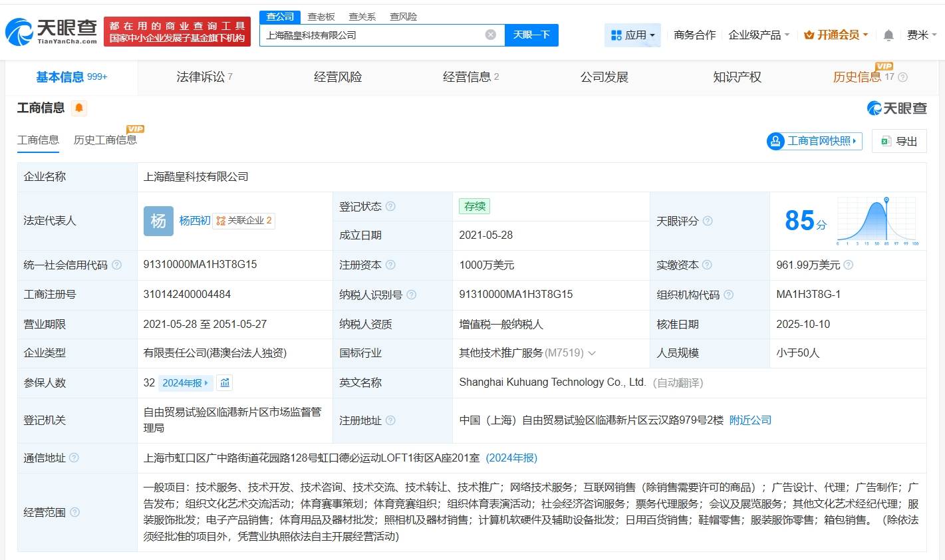Clear the search field with the X icon
This screenshot has height=560, width=945.
(490, 35)
